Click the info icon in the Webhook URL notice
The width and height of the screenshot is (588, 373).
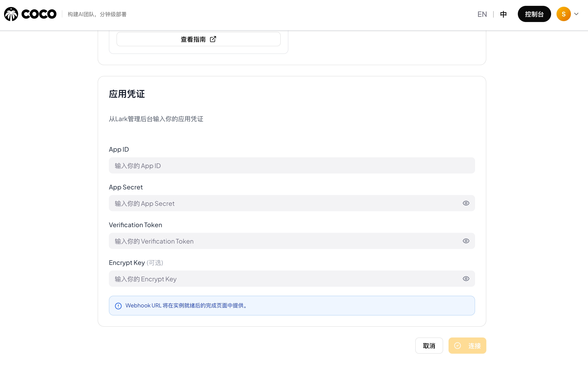point(118,305)
